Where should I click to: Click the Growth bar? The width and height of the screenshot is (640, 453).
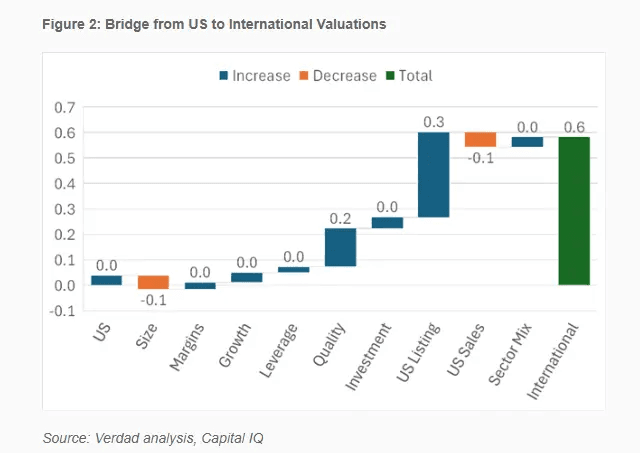pyautogui.click(x=247, y=278)
